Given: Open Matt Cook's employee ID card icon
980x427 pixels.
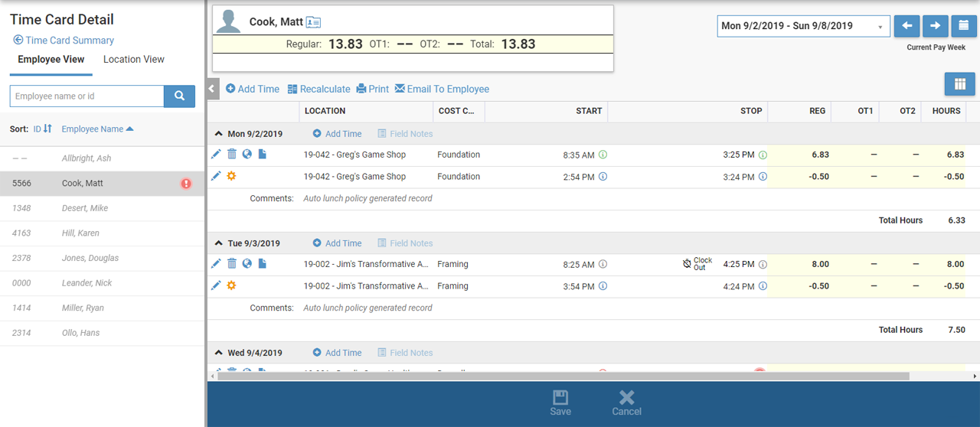Looking at the screenshot, I should pos(313,22).
